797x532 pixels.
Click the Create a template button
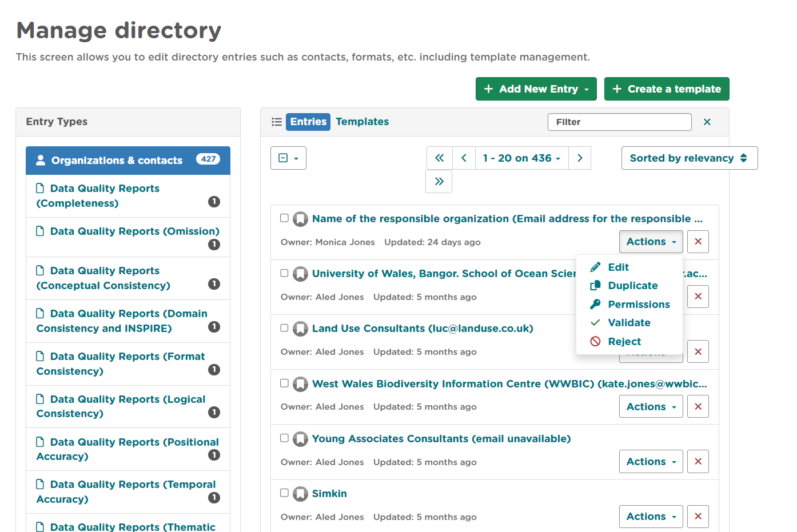[x=667, y=89]
